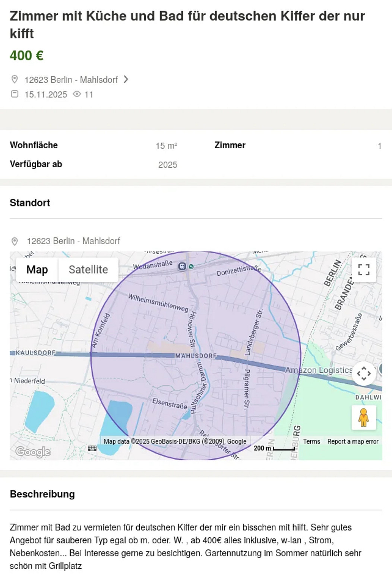392x578 pixels.
Task: Switch to the Satellite view tab
Action: tap(88, 269)
